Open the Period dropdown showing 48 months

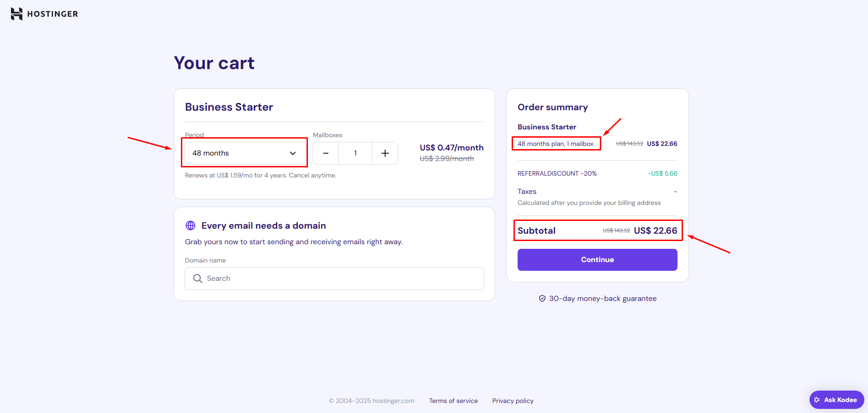tap(245, 153)
